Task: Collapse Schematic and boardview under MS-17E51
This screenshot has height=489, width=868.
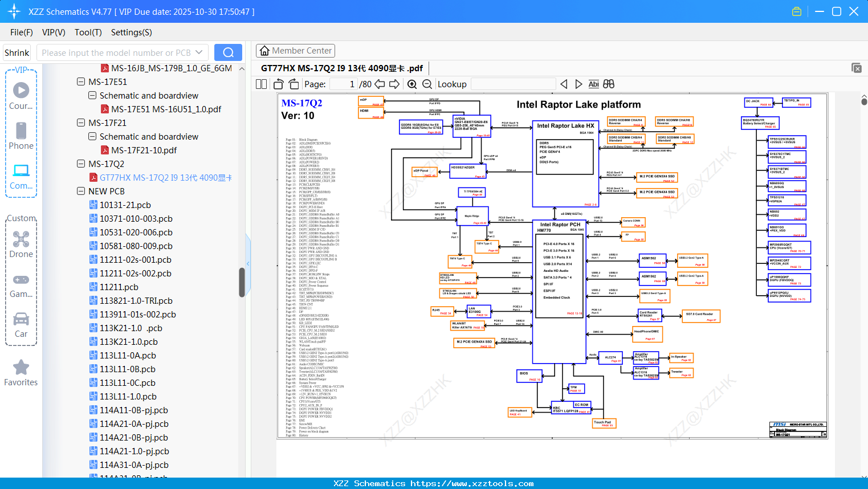Action: 92,96
